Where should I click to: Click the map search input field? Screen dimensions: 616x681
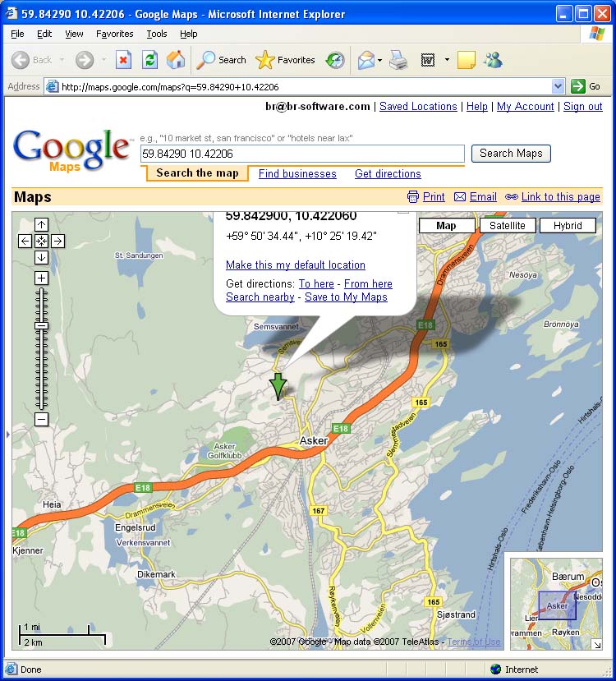tap(302, 154)
